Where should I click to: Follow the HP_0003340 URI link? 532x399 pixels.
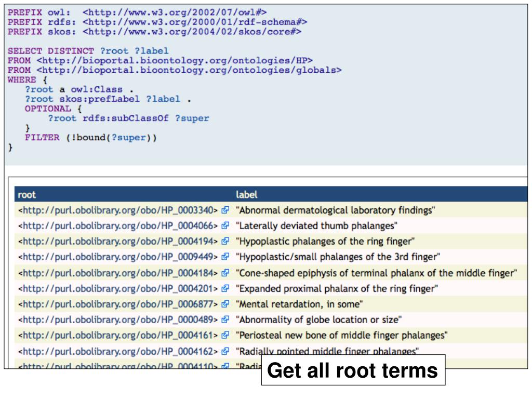pyautogui.click(x=118, y=210)
